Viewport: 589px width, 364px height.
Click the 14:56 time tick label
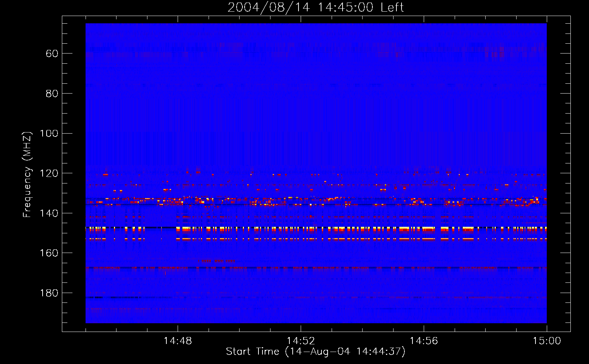coord(424,341)
